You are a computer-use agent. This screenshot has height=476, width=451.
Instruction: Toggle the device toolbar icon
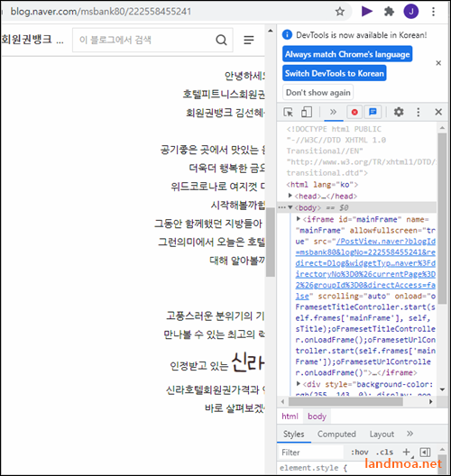(307, 112)
